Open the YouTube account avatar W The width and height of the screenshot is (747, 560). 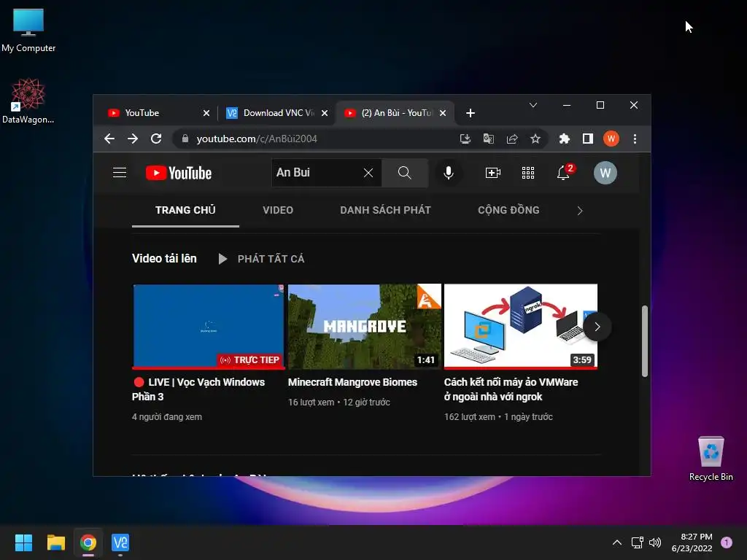click(x=605, y=173)
